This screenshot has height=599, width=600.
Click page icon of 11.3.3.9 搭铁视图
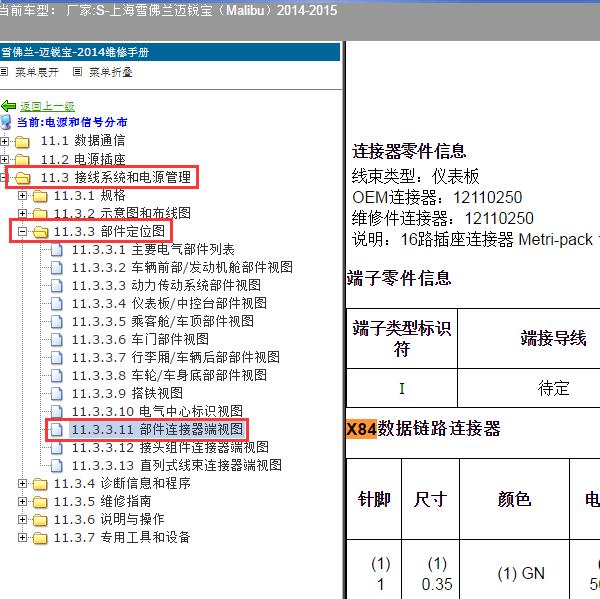point(57,393)
